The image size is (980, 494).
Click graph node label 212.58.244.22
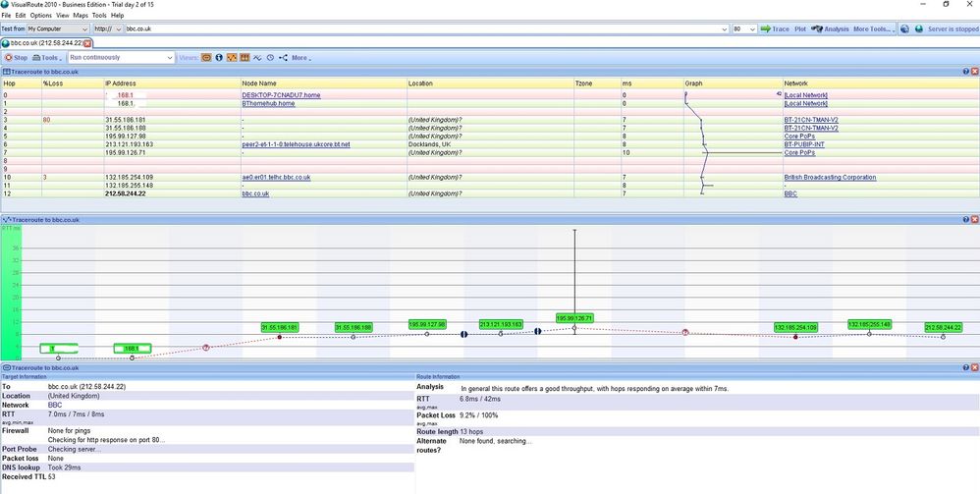coord(943,328)
